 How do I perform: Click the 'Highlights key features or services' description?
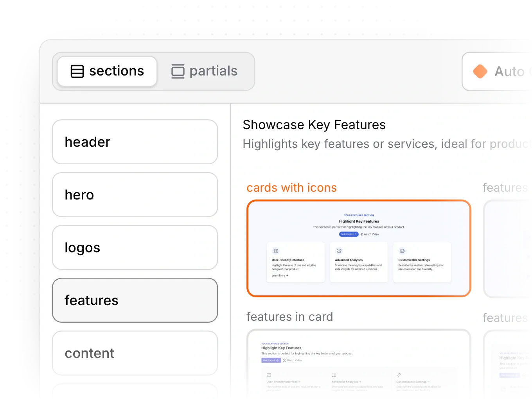click(386, 144)
